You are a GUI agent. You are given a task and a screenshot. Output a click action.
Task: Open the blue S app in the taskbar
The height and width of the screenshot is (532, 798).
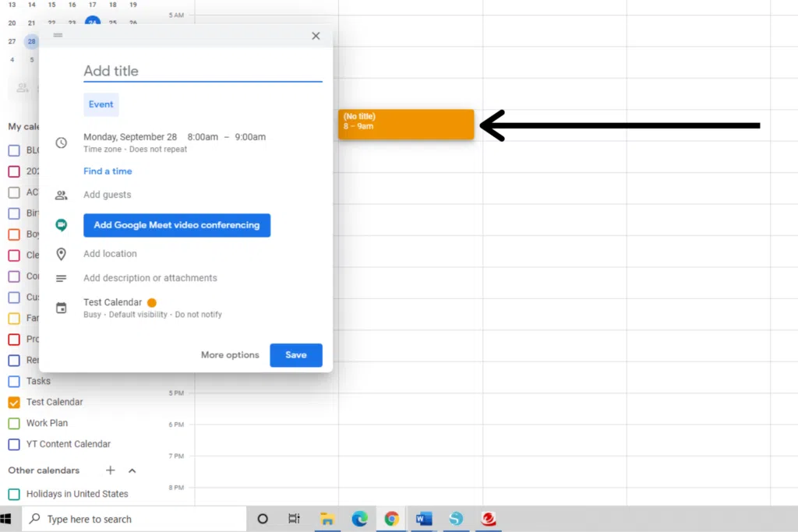456,519
